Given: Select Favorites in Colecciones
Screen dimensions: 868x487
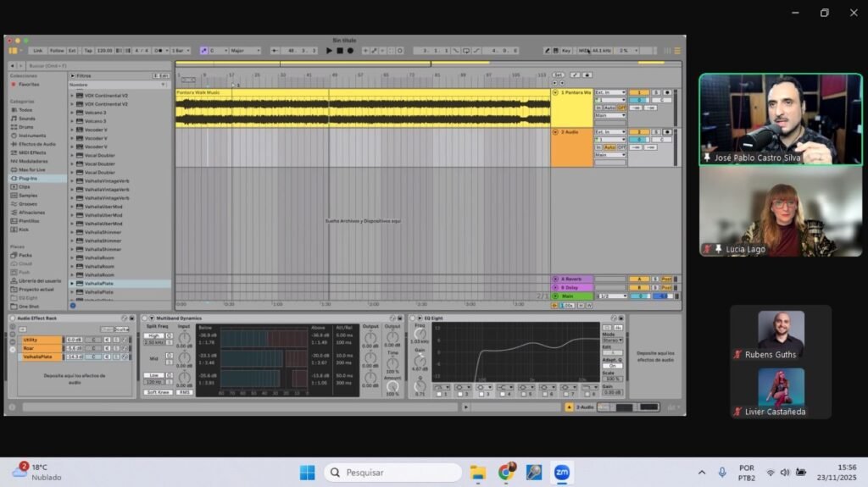Looking at the screenshot, I should coord(29,85).
